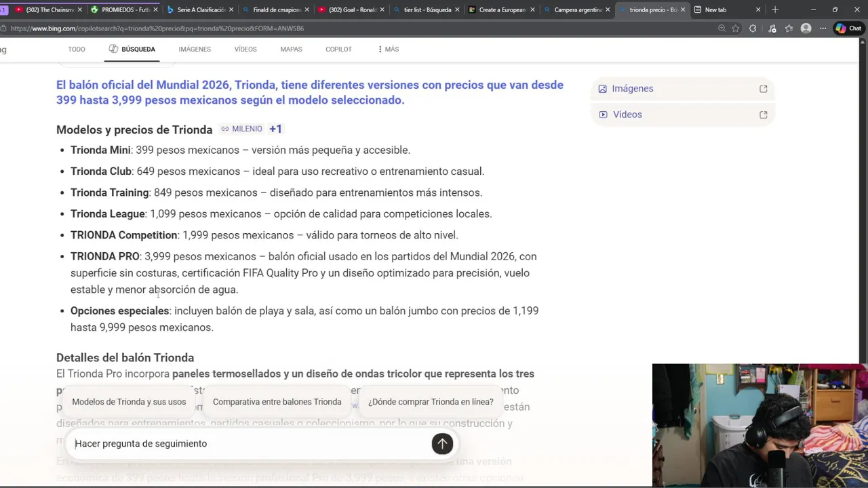Close the PROMIEDOS tab

pyautogui.click(x=155, y=9)
